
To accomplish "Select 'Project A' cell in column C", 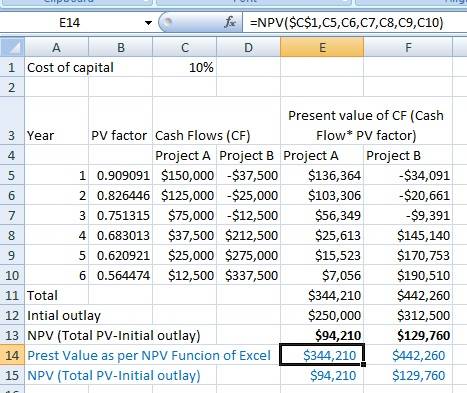I will click(x=185, y=155).
